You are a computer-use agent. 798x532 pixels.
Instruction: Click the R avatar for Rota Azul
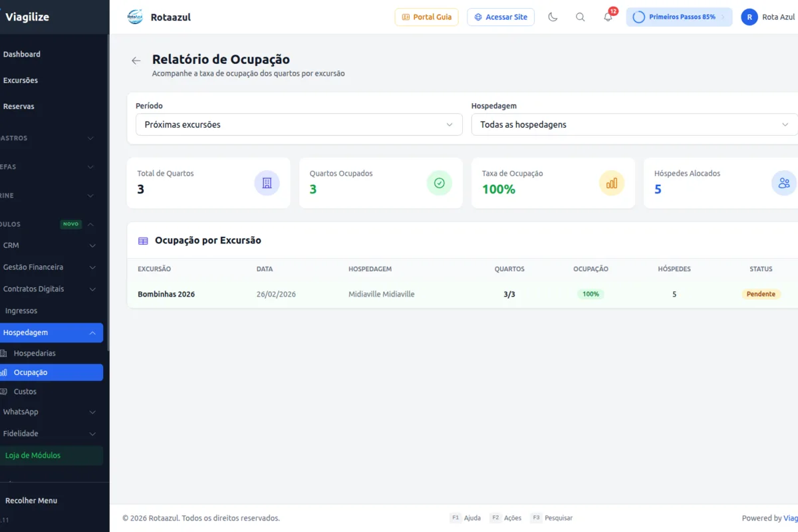749,17
